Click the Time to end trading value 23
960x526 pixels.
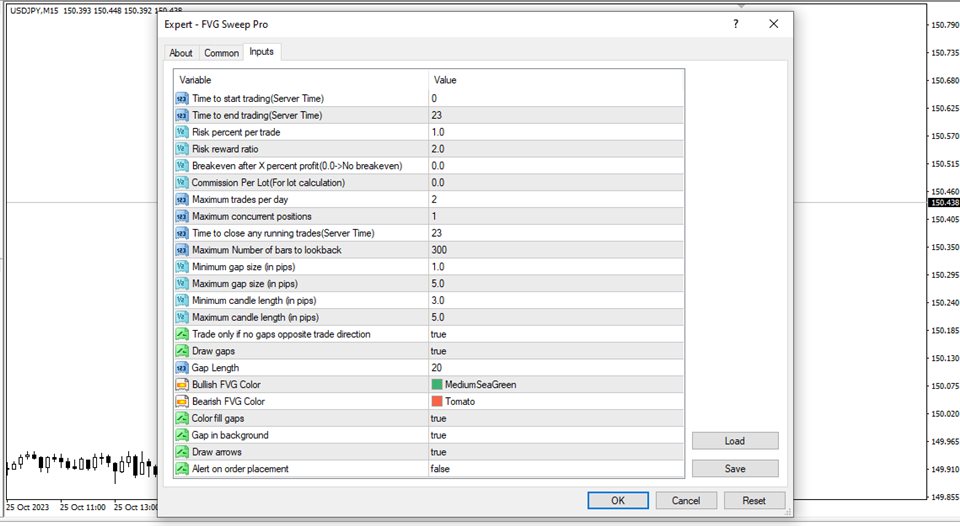pos(437,115)
